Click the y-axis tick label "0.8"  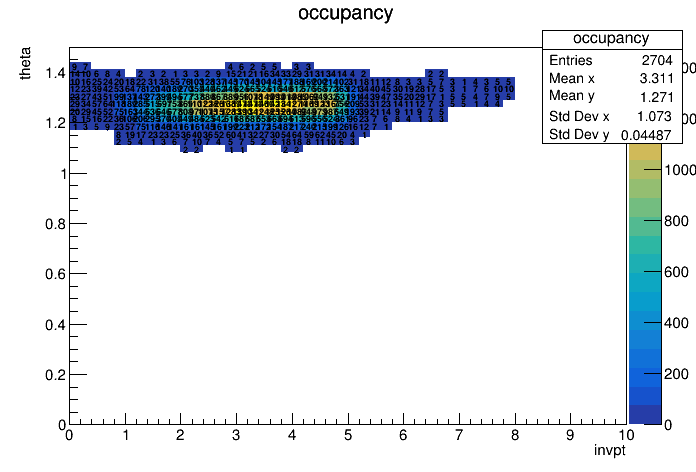coord(55,224)
